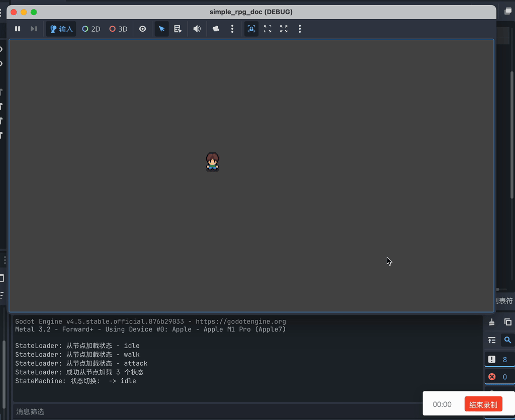Click the 00:00 recording timer
The height and width of the screenshot is (420, 515).
pos(442,404)
